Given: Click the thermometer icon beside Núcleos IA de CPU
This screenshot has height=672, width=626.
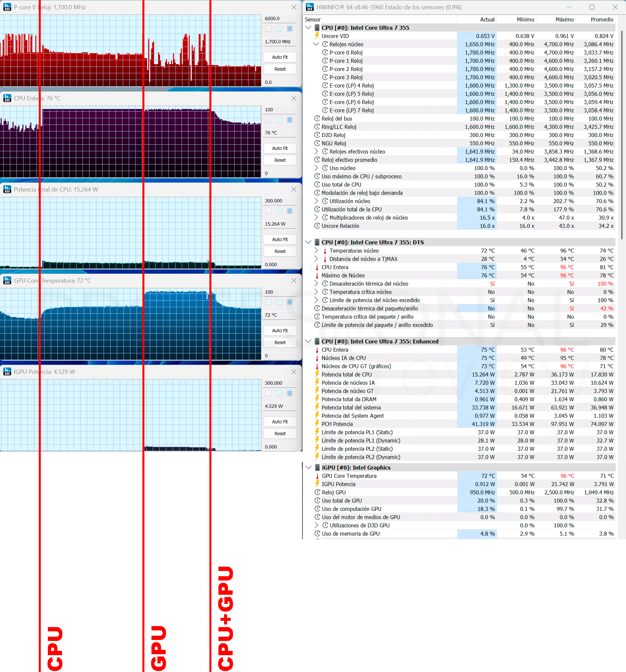Looking at the screenshot, I should [x=317, y=358].
